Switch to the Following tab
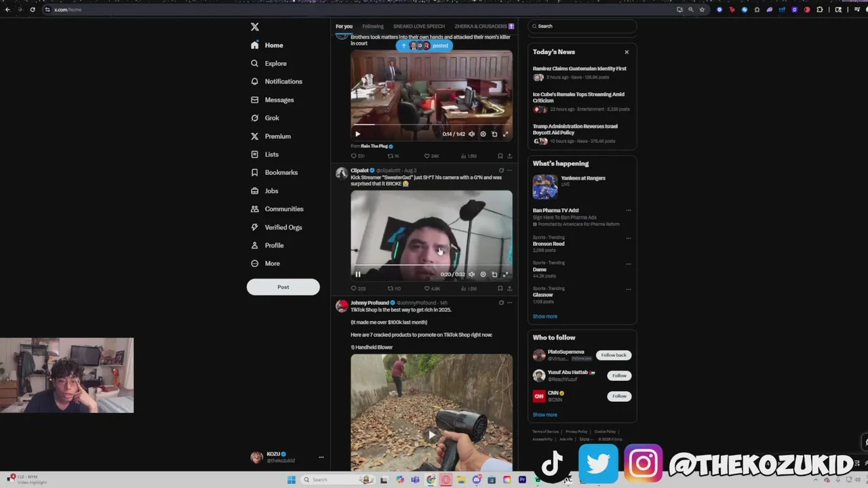The height and width of the screenshot is (488, 868). coord(372,26)
